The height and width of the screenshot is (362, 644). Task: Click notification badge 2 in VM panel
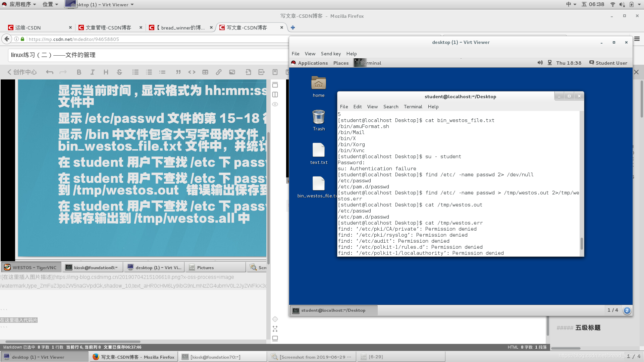pos(627,310)
